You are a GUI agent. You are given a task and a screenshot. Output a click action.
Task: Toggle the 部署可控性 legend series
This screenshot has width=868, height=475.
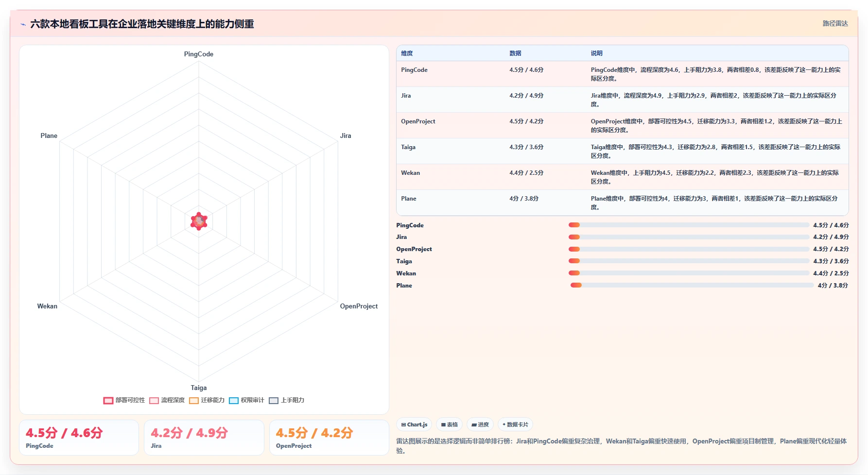pos(124,400)
